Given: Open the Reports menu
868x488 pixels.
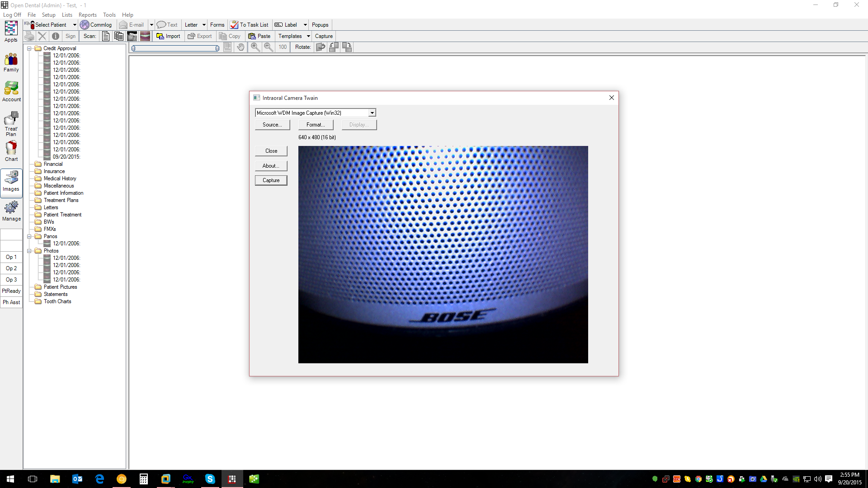Looking at the screenshot, I should point(88,15).
